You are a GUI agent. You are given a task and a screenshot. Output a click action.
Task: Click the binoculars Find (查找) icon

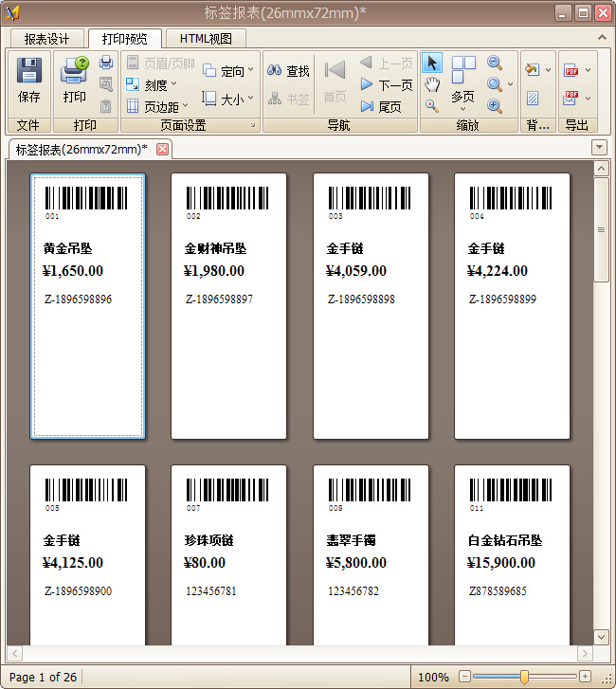[x=274, y=70]
